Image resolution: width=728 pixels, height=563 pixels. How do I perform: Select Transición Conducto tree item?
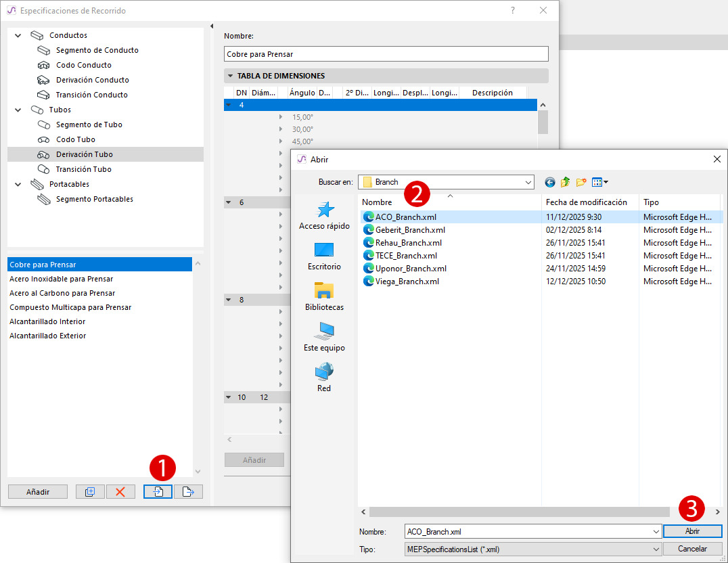(x=91, y=95)
